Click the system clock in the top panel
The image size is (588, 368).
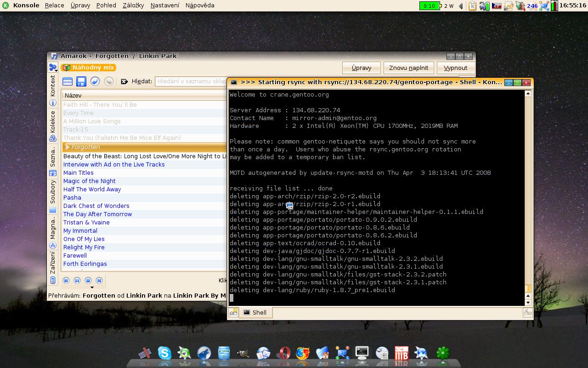(x=573, y=6)
